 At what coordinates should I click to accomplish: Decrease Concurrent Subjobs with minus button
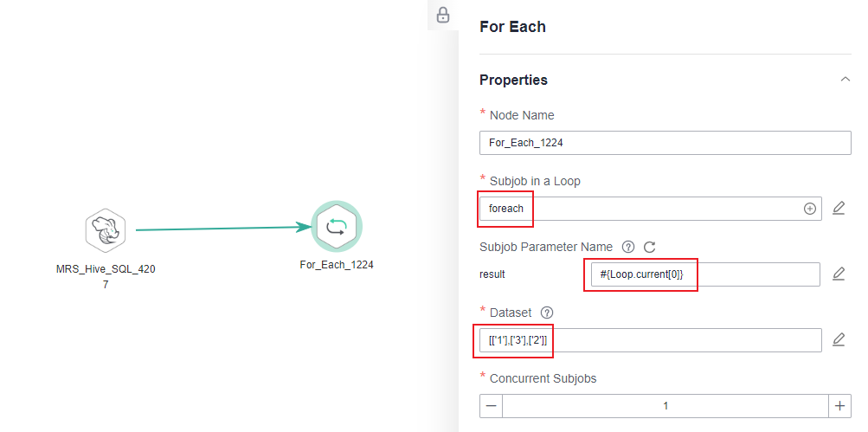491,405
